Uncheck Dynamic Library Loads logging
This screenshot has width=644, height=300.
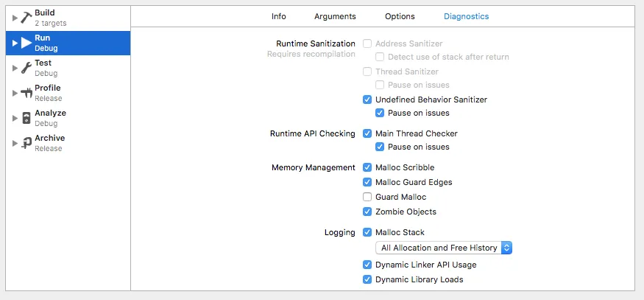(367, 279)
